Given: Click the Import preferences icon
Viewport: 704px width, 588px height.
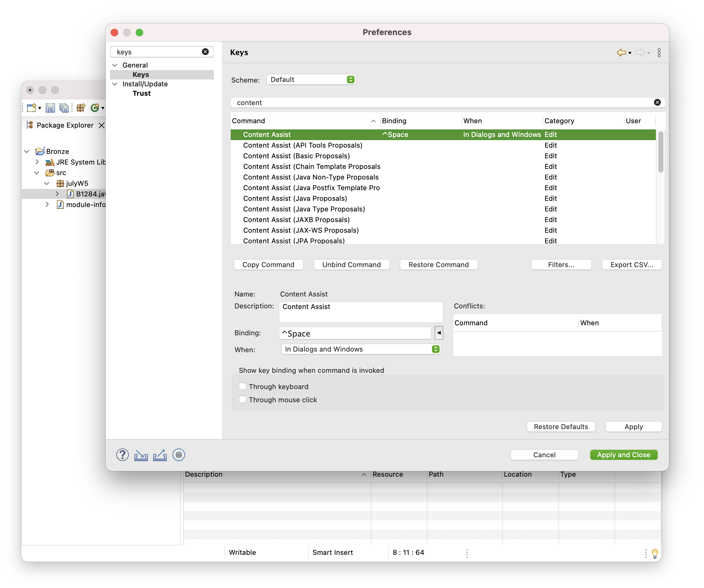Looking at the screenshot, I should [x=141, y=455].
